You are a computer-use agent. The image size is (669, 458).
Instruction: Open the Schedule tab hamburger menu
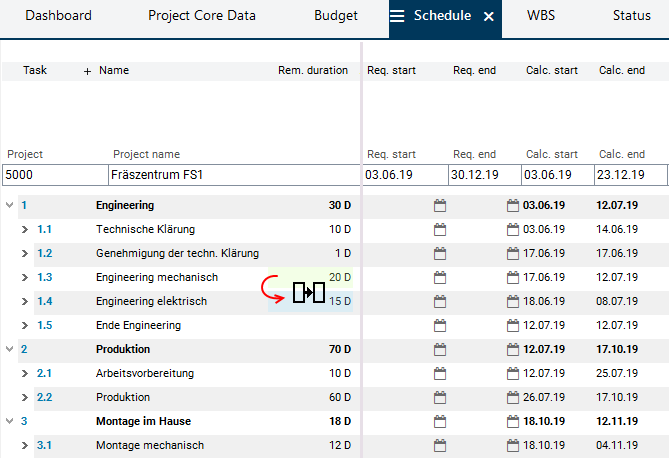pyautogui.click(x=398, y=16)
